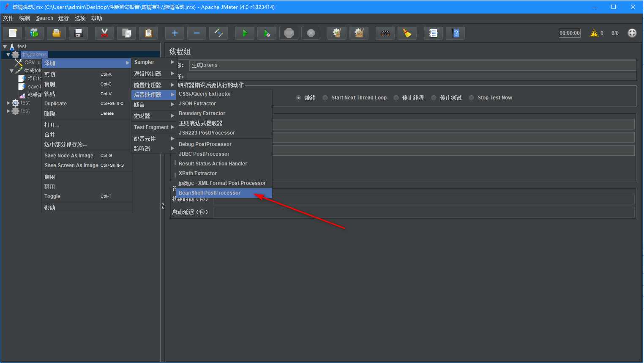Expand all nodes with plus icon

(x=175, y=33)
